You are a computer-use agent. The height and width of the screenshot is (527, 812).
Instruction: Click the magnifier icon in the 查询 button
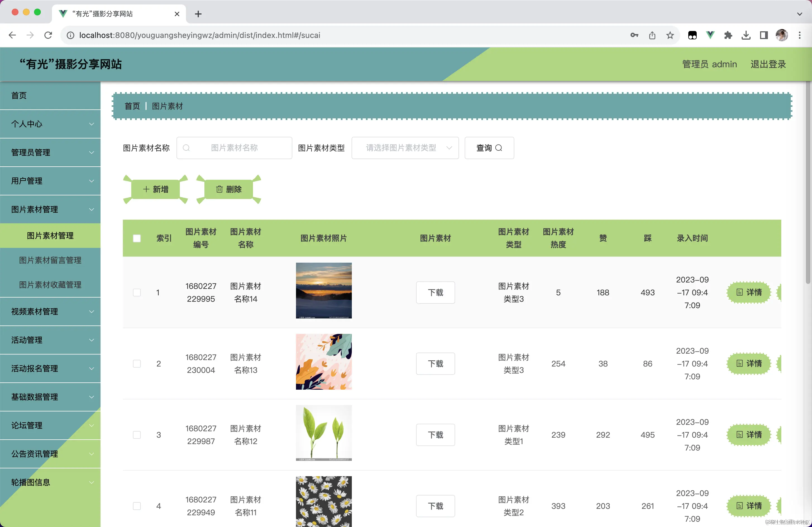click(499, 148)
